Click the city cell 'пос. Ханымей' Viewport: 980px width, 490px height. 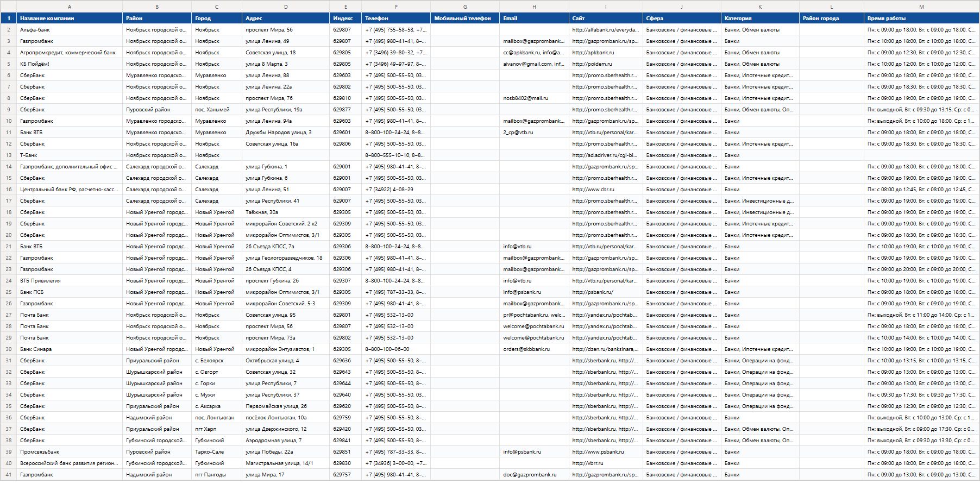pyautogui.click(x=217, y=110)
